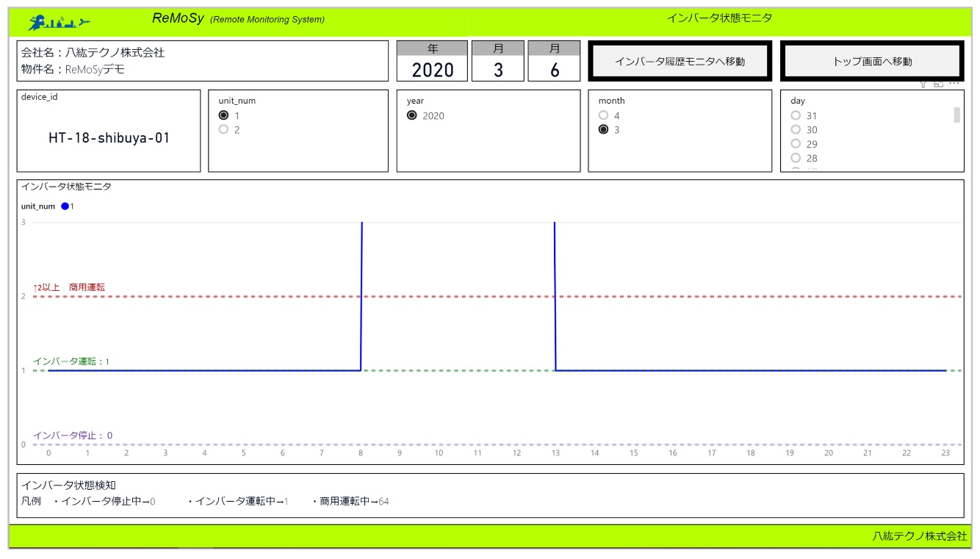Click hour 8 on the chart x-axis
This screenshot has height=559, width=980.
point(361,453)
